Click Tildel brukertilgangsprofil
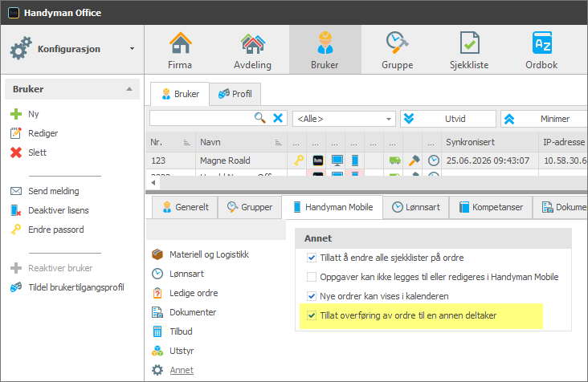588x382 pixels. (67, 287)
